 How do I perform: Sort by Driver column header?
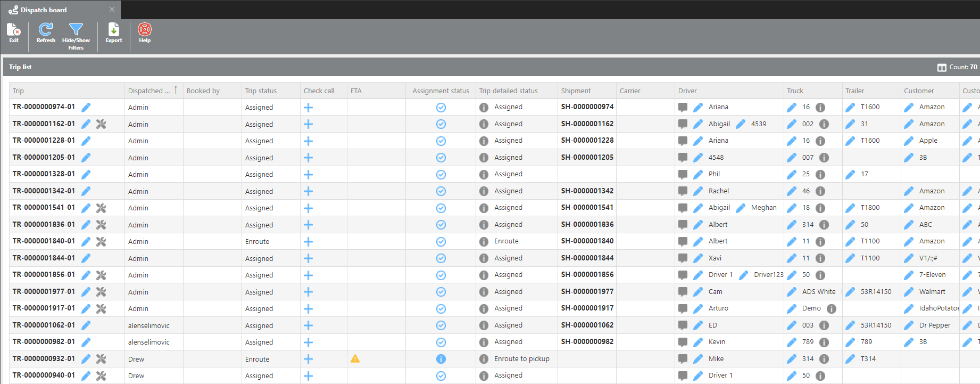[x=687, y=91]
